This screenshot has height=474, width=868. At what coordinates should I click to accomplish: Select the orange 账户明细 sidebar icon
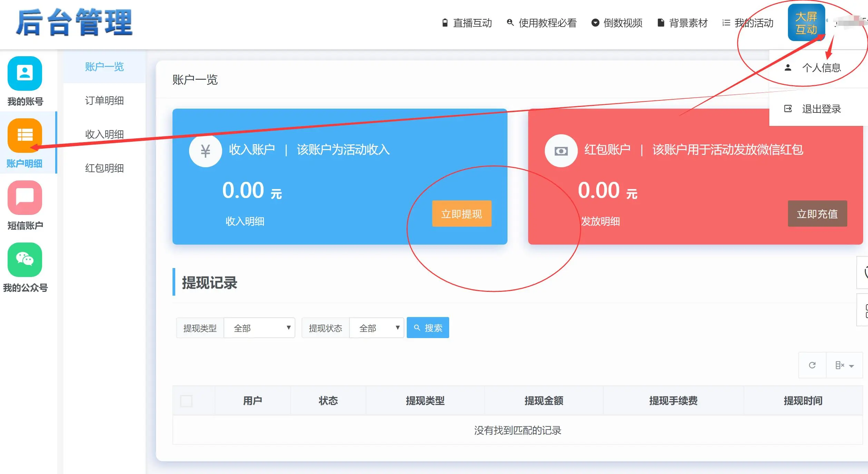[25, 136]
